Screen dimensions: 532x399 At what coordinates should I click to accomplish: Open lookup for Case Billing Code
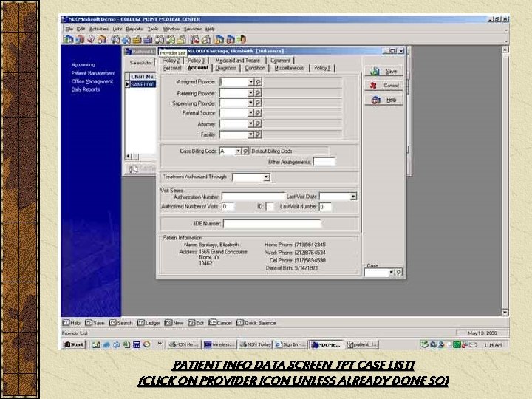pos(245,151)
